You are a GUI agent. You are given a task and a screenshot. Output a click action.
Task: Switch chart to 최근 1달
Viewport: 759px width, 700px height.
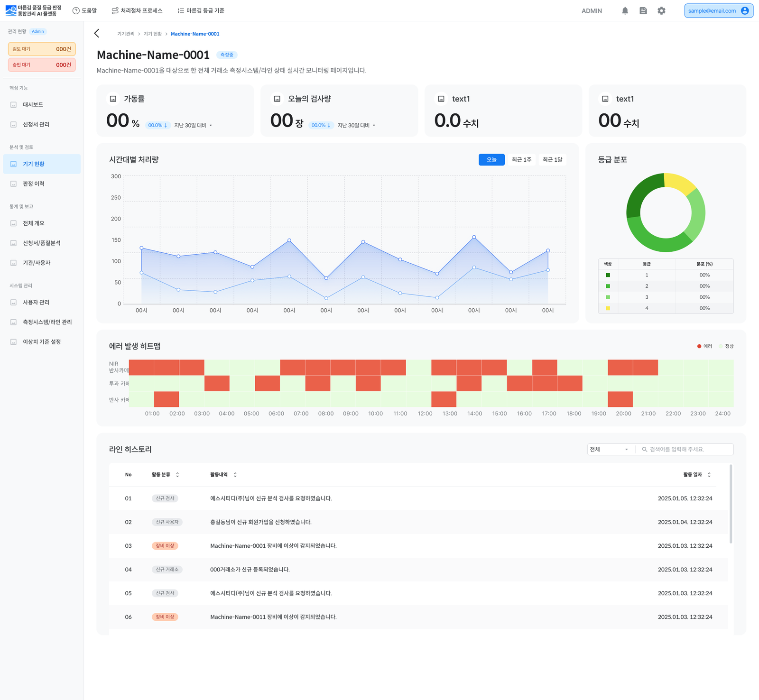tap(552, 160)
